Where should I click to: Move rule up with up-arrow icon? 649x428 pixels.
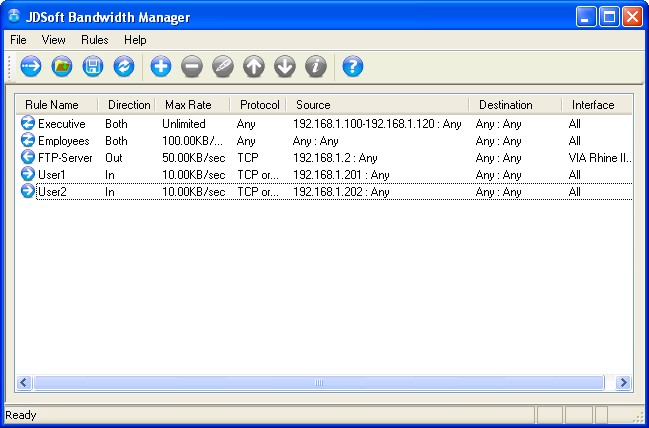click(x=254, y=67)
